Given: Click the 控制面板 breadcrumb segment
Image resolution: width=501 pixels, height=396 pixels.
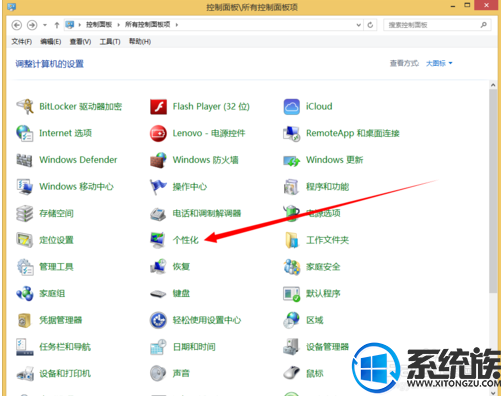Looking at the screenshot, I should coord(99,25).
